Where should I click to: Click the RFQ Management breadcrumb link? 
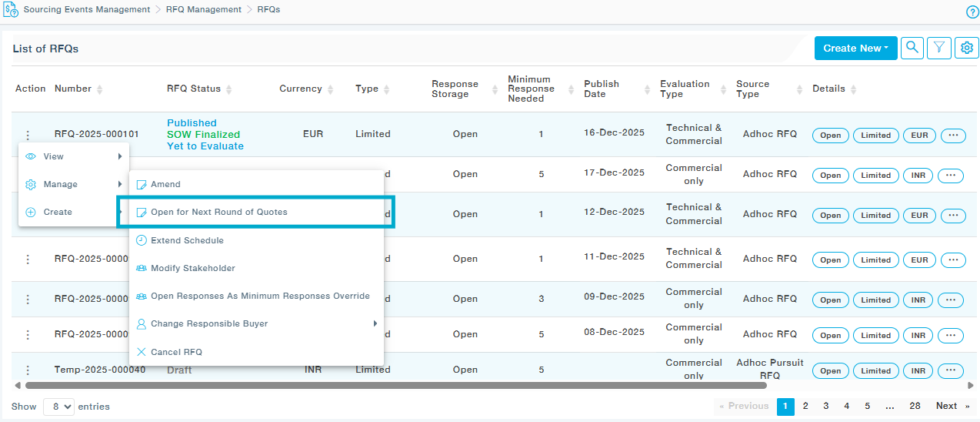[203, 10]
